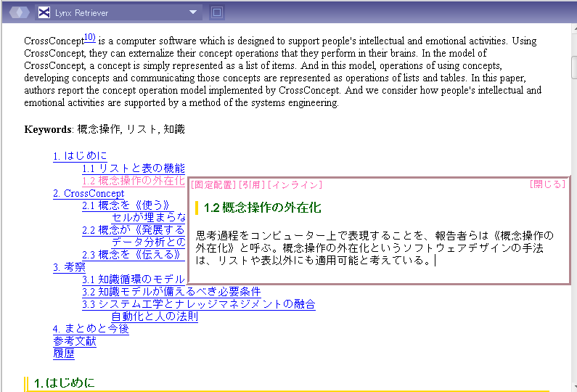This screenshot has width=577, height=392.
Task: Open contents link 参考文献
Action: [x=75, y=341]
